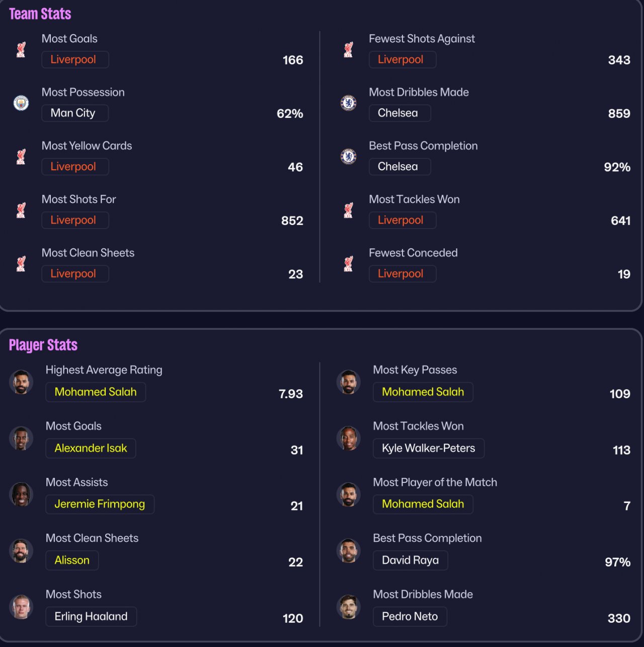
Task: Click Chelsea crest beside Best Pass Completion
Action: click(x=348, y=156)
